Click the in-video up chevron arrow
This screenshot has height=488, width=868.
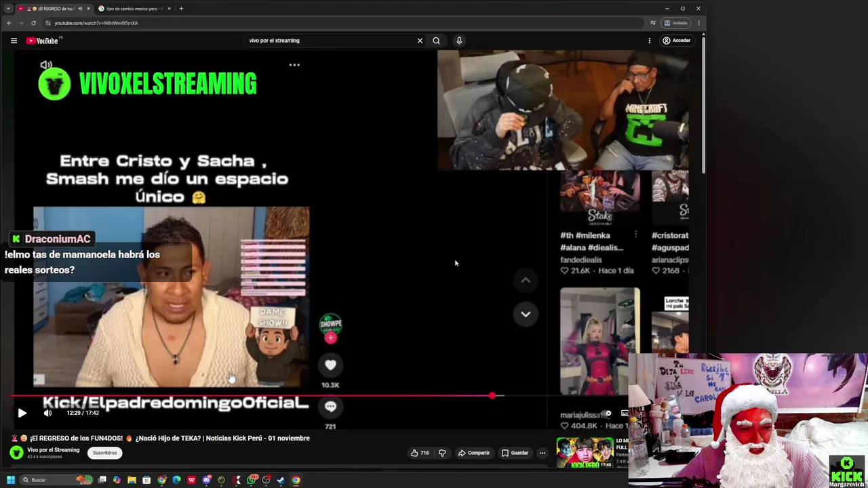tap(526, 280)
